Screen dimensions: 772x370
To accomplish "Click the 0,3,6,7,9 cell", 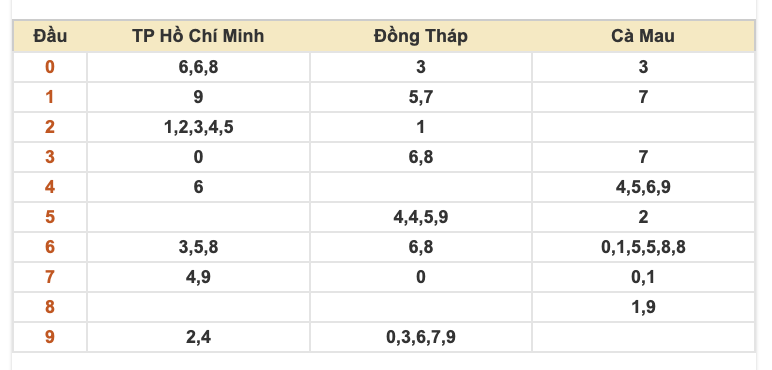I will 420,337.
